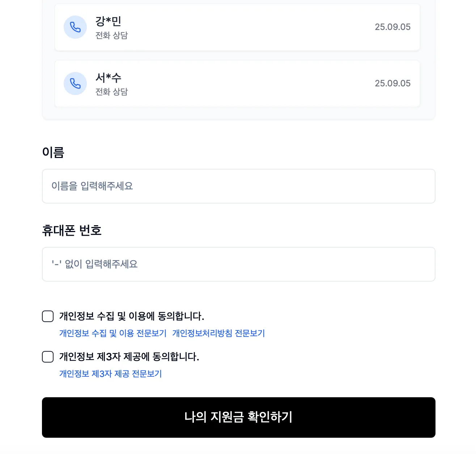Click the phone icon next to 강*민
Viewport: 476px width, 454px height.
click(x=75, y=27)
